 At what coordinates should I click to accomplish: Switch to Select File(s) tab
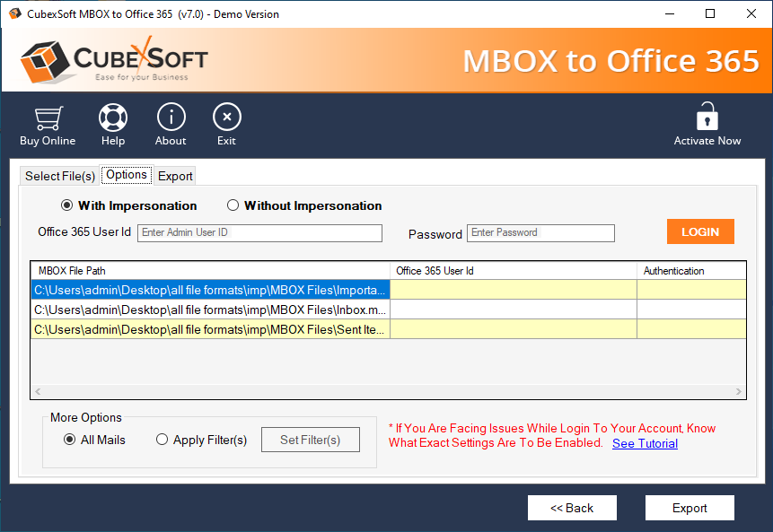click(x=60, y=176)
